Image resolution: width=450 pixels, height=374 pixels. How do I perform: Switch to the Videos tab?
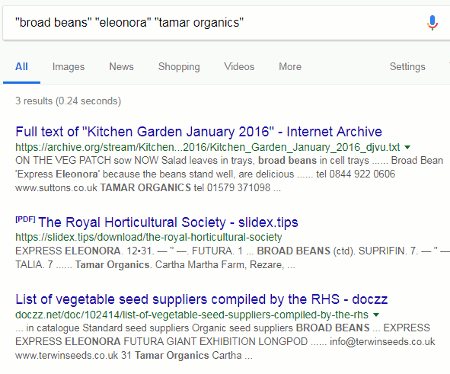(x=239, y=67)
